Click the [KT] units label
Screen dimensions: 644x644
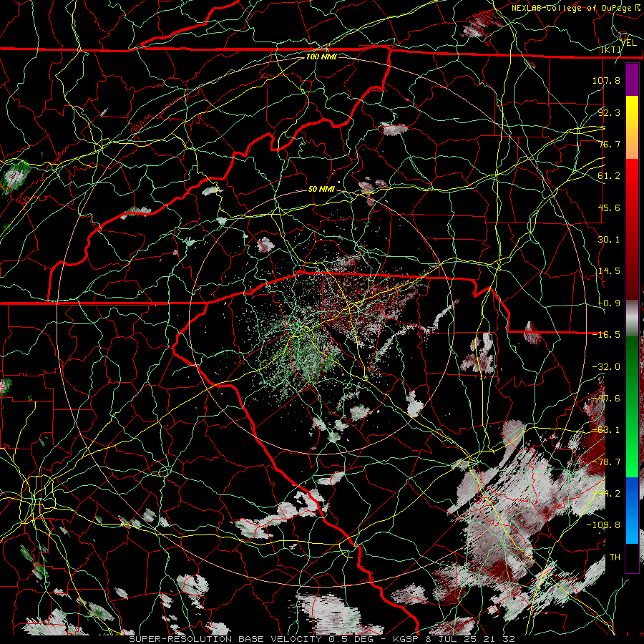pos(611,49)
